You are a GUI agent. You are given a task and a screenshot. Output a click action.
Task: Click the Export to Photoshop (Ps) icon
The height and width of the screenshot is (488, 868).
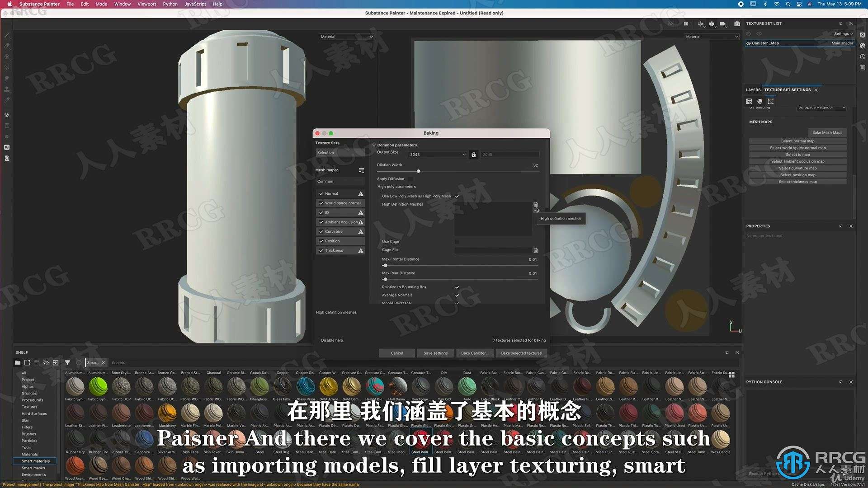click(7, 147)
